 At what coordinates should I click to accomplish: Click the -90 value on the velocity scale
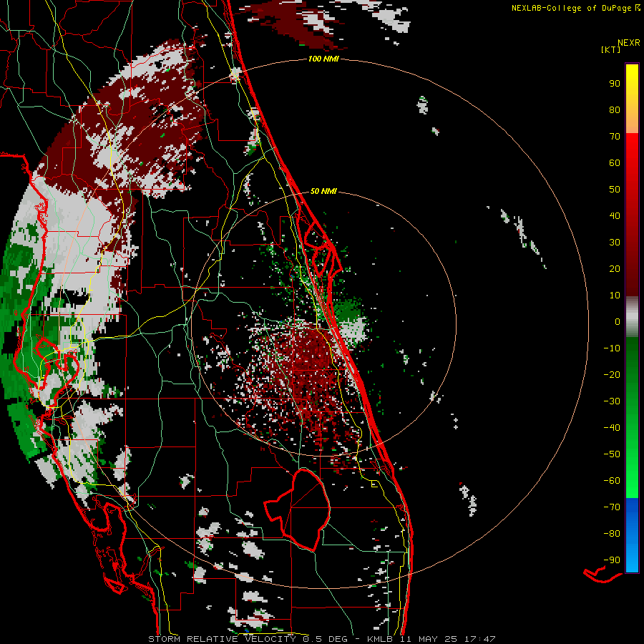pos(612,560)
